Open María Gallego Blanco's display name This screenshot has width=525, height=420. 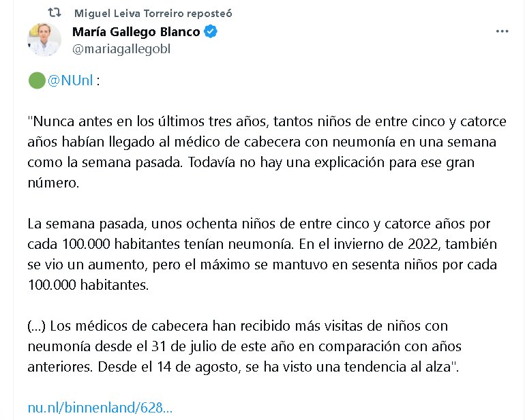point(136,32)
